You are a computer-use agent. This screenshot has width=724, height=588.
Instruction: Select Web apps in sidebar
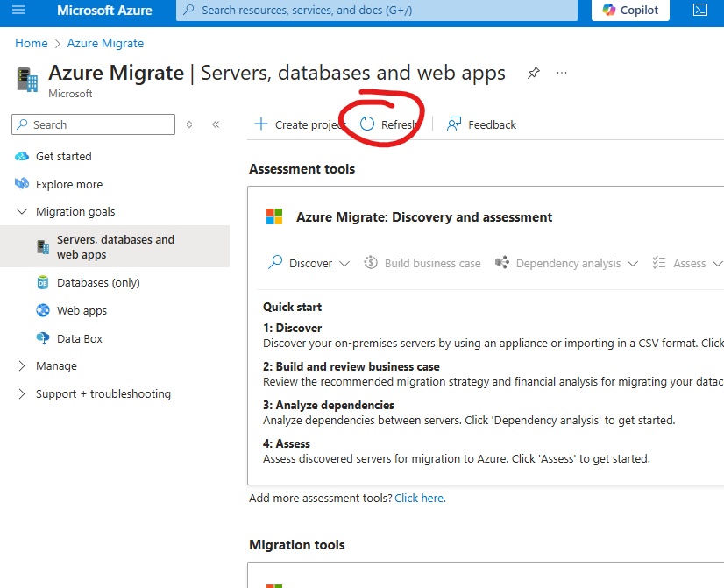tap(82, 311)
